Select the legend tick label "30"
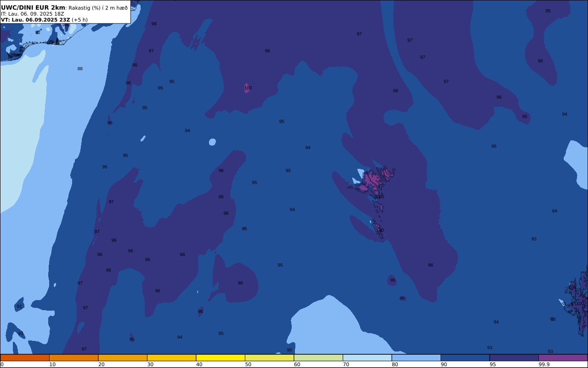 point(150,364)
